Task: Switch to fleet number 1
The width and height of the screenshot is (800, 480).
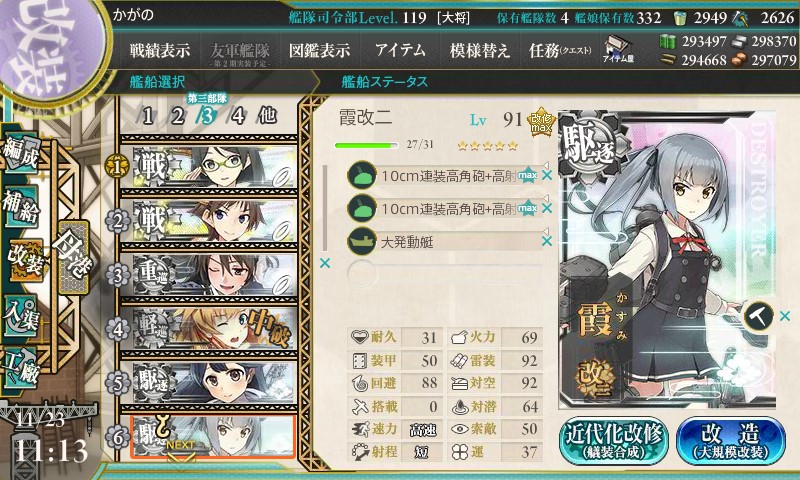Action: point(147,116)
